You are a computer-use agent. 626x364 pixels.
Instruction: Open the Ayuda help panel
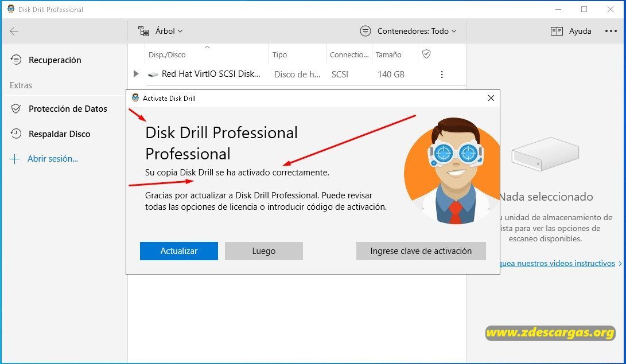point(580,31)
